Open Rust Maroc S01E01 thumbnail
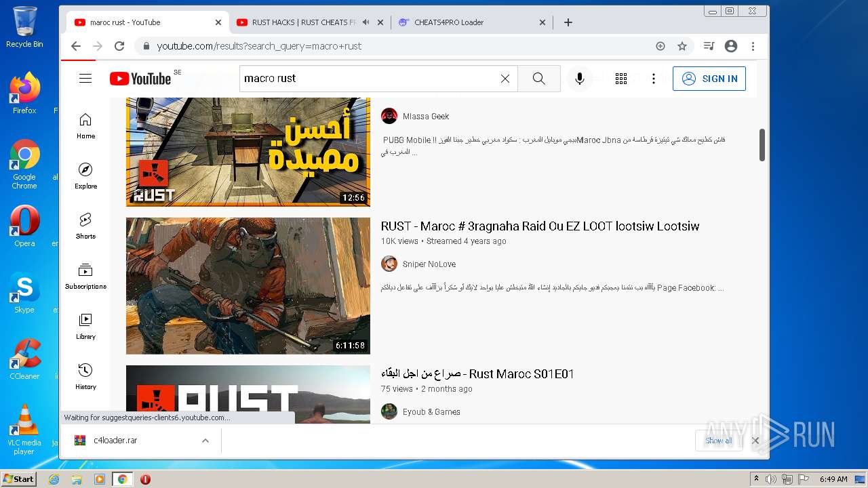868x488 pixels. pyautogui.click(x=248, y=394)
